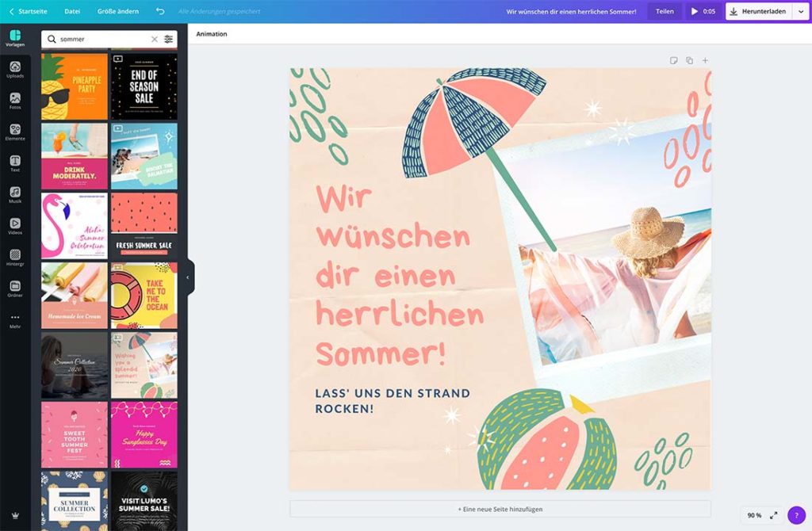Click Eine neue Seite hinzufügen
This screenshot has height=531, width=812.
[x=500, y=510]
